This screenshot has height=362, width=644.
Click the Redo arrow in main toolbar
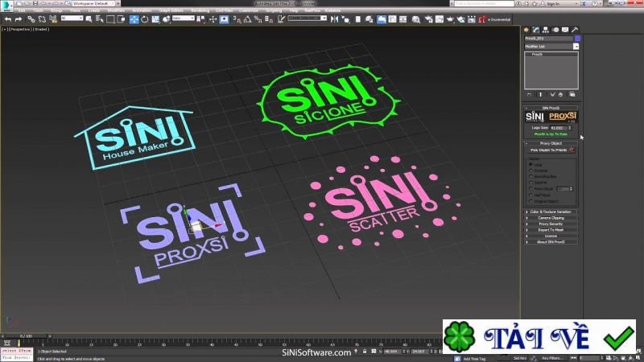click(x=17, y=19)
